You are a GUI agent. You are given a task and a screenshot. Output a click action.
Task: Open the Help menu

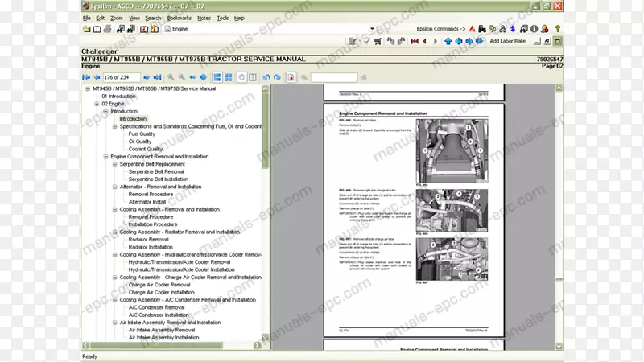pos(239,18)
